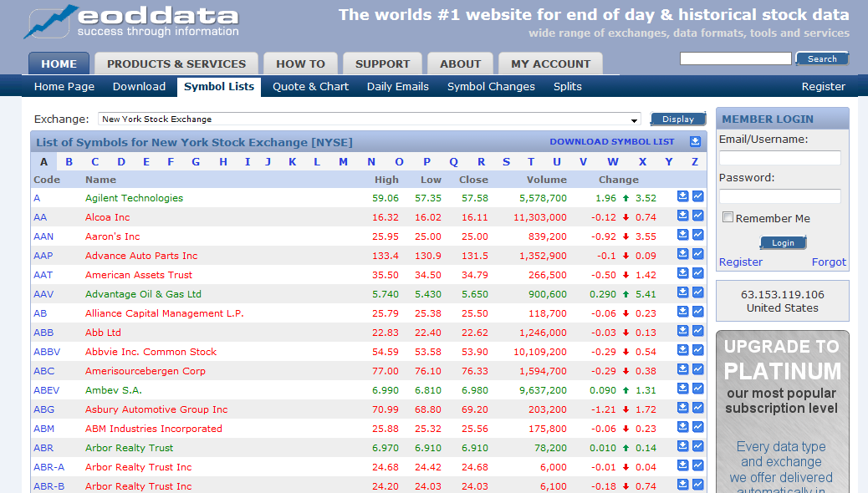Click the eoddata logo

(x=132, y=22)
